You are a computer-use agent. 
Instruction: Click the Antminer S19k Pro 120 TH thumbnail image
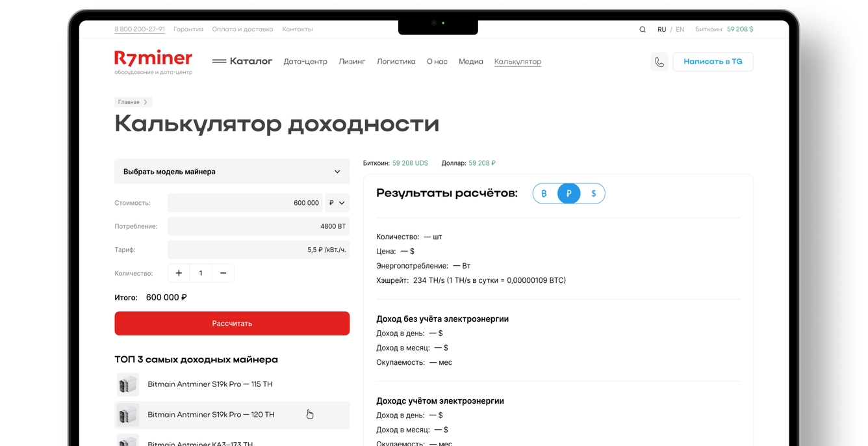(x=128, y=415)
